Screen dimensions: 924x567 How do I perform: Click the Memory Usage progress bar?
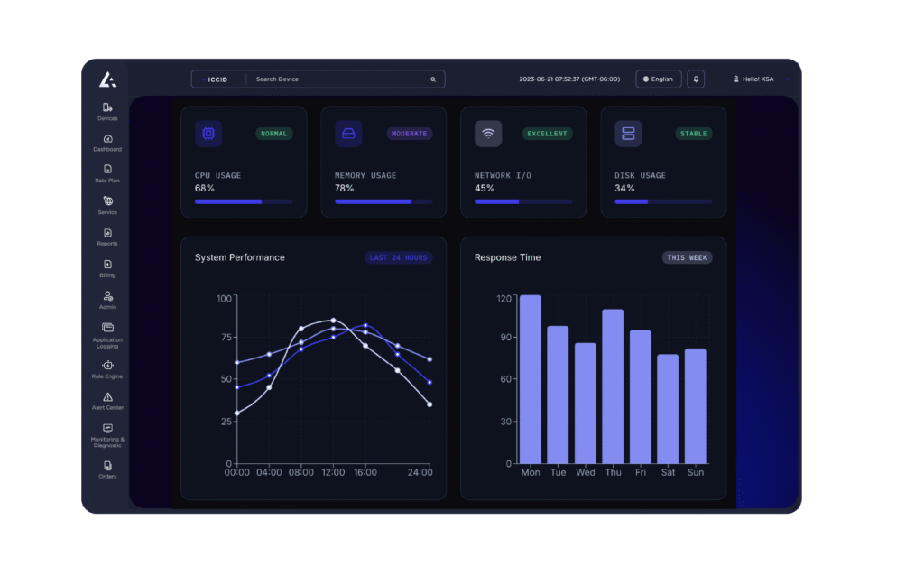383,201
